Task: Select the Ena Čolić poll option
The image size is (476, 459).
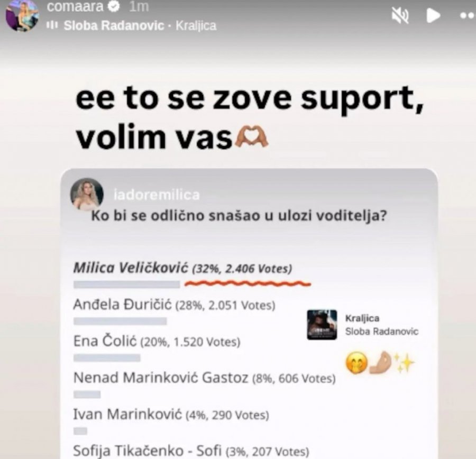Action: click(157, 341)
